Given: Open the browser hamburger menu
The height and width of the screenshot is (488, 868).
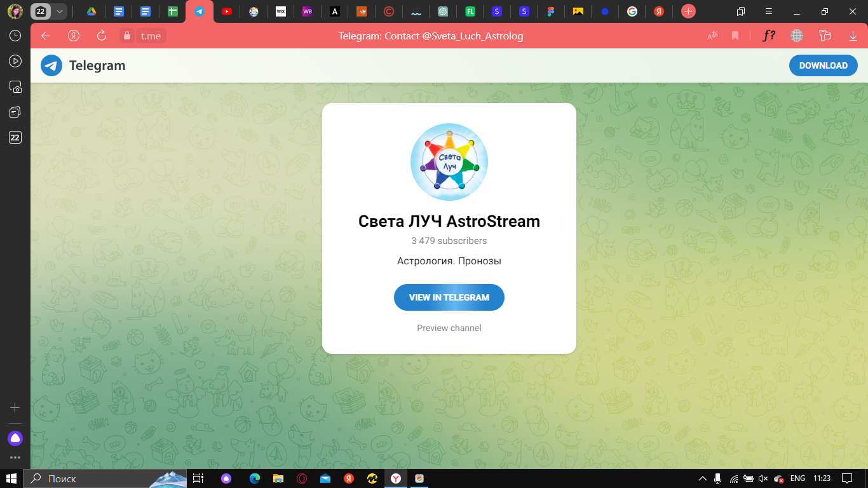Looking at the screenshot, I should tap(769, 11).
